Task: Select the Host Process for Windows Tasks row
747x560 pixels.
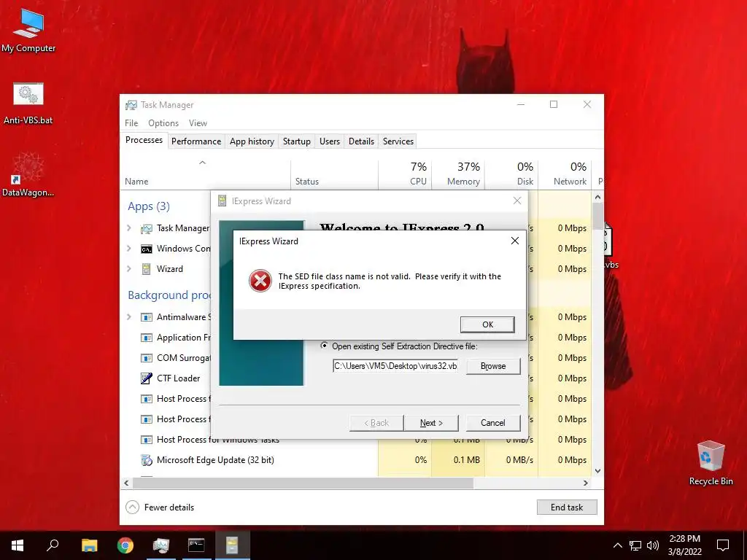Action: [x=355, y=440]
